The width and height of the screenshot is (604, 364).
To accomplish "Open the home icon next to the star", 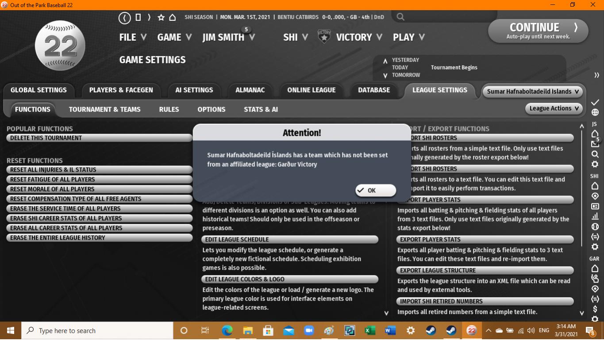I will click(x=173, y=18).
